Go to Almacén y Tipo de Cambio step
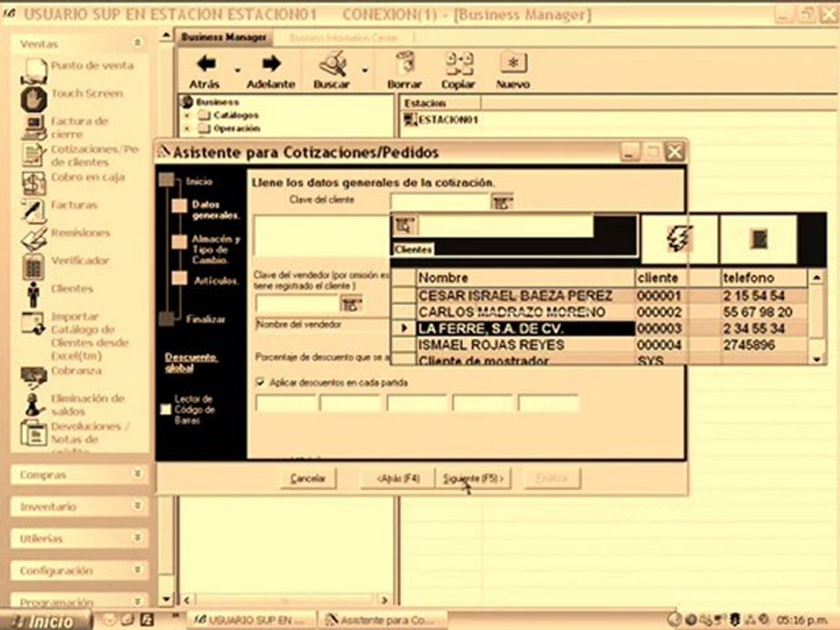The width and height of the screenshot is (840, 630). point(215,249)
